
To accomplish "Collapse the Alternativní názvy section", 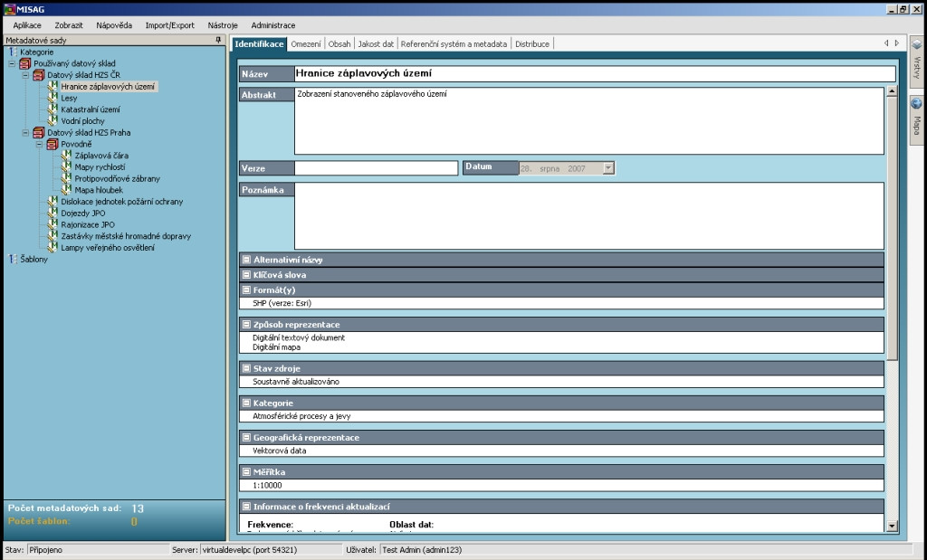I will 246,260.
